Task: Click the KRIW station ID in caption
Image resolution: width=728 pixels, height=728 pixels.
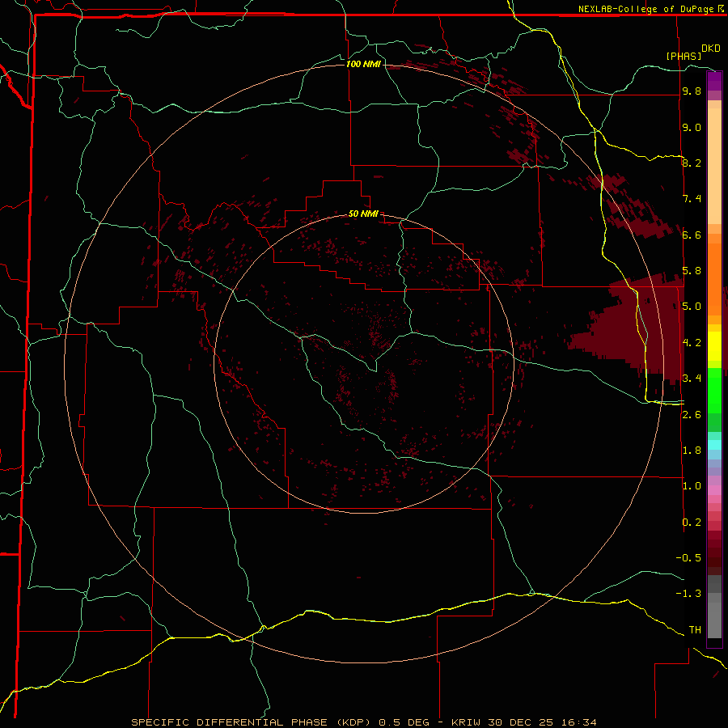Action: 466,722
